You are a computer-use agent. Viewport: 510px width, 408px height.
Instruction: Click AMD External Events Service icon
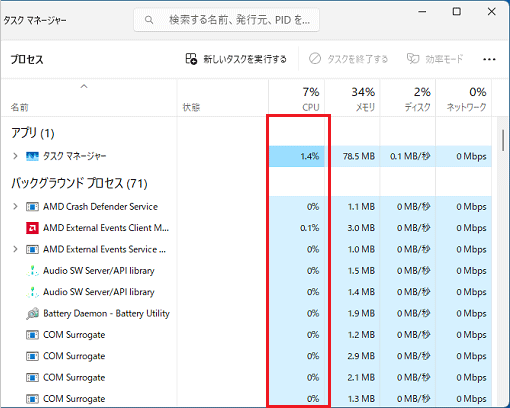(x=32, y=249)
